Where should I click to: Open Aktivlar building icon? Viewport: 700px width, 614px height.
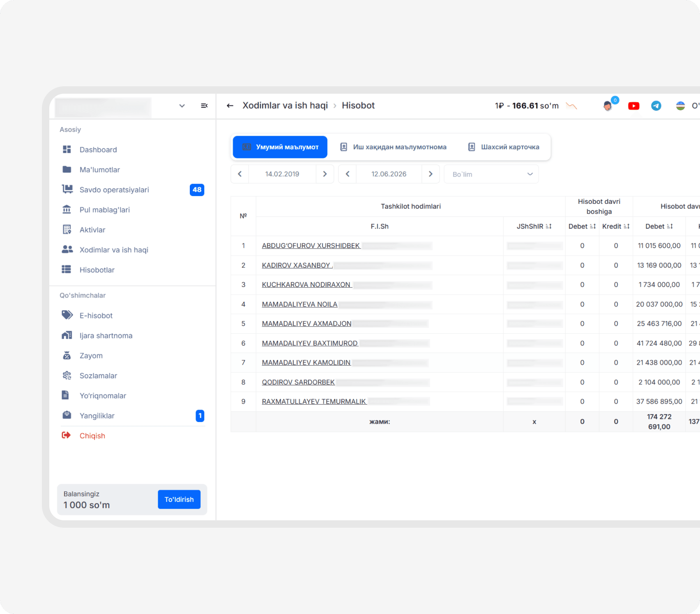click(x=67, y=230)
